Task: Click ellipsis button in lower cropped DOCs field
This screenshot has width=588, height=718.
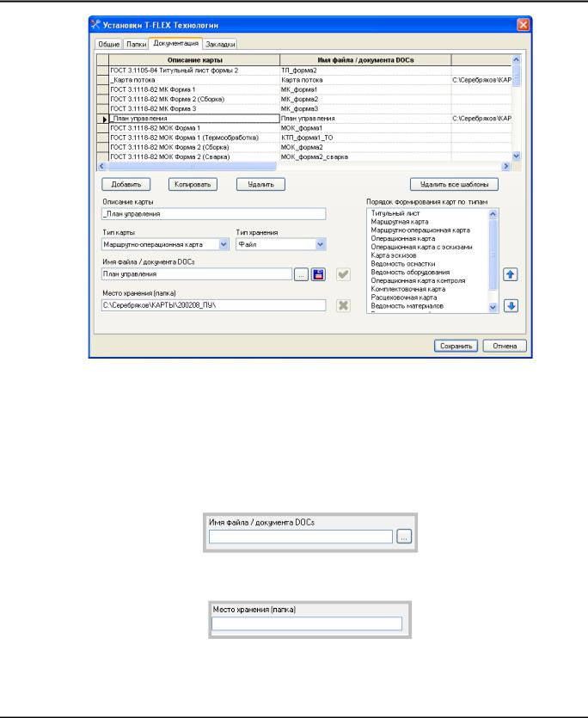Action: [404, 537]
